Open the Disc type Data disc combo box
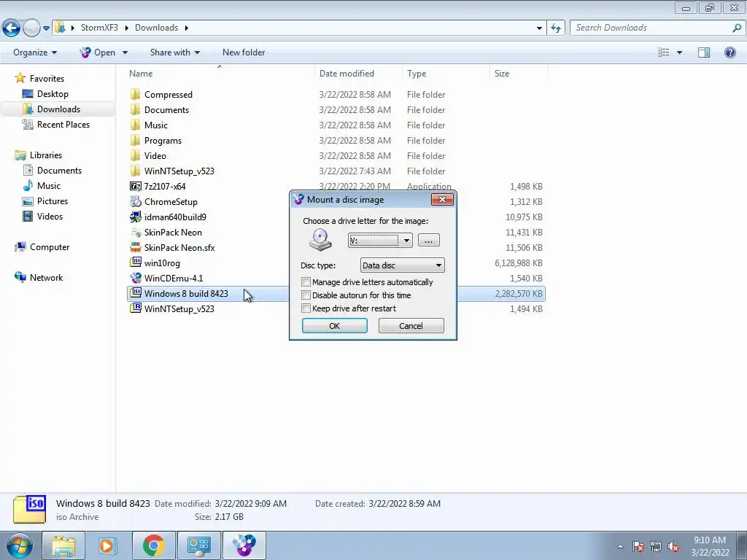Viewport: 747px width, 560px height. [x=403, y=265]
